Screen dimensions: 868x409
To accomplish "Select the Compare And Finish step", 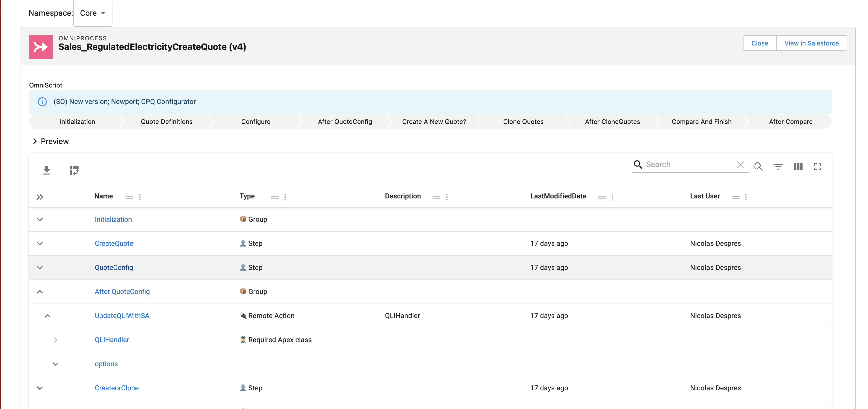I will click(x=701, y=121).
